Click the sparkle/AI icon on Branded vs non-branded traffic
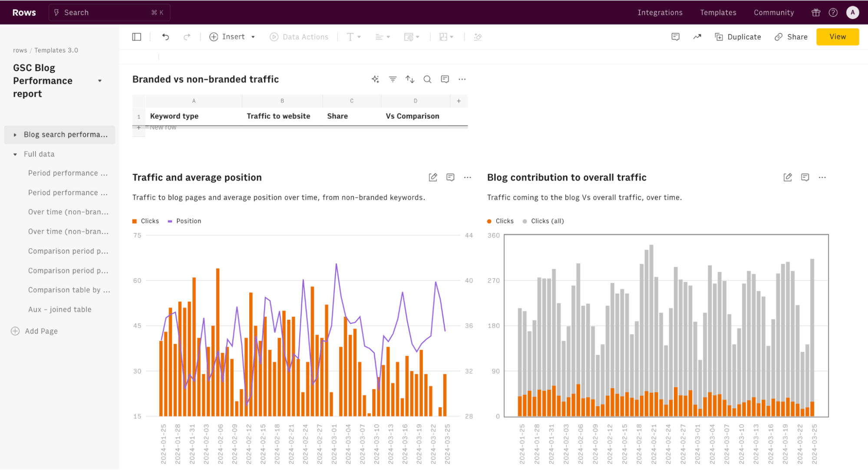868x470 pixels. point(375,79)
